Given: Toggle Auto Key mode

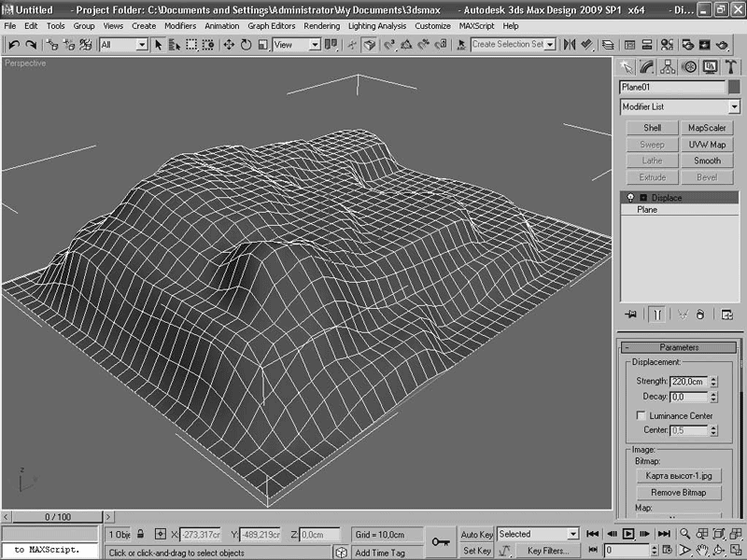Looking at the screenshot, I should [x=476, y=535].
